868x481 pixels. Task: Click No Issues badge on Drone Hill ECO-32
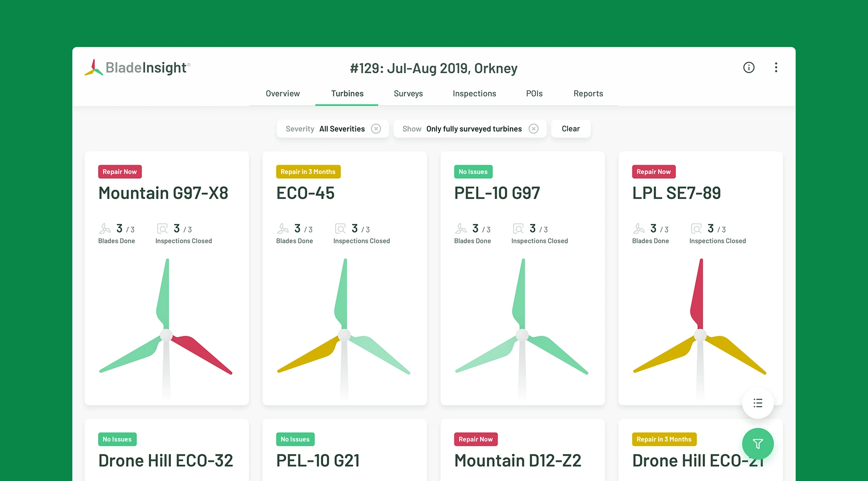117,439
